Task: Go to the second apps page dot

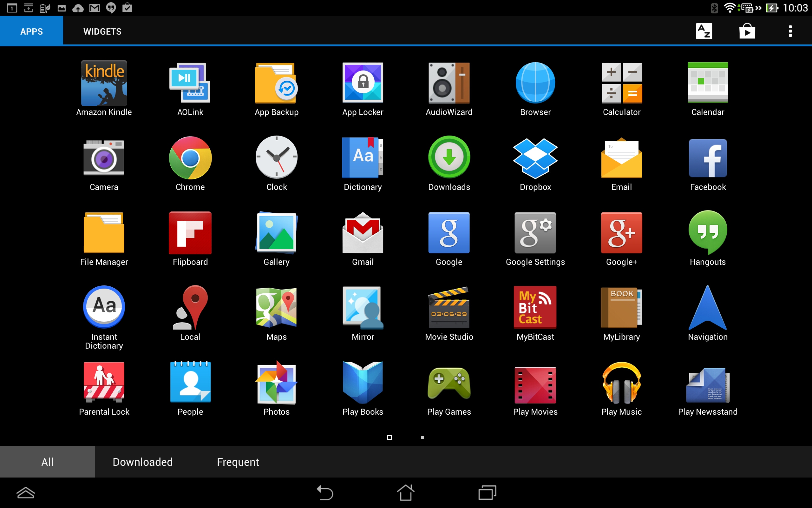Action: (422, 438)
